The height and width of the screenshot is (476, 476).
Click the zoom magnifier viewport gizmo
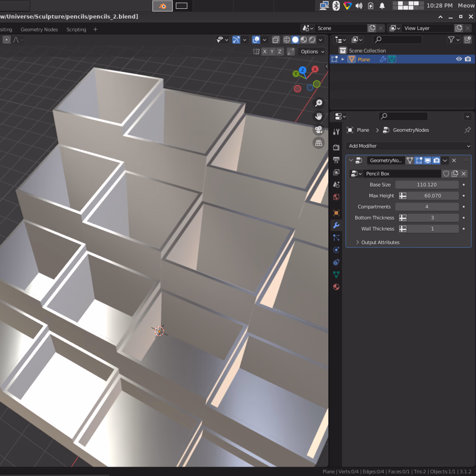(319, 103)
